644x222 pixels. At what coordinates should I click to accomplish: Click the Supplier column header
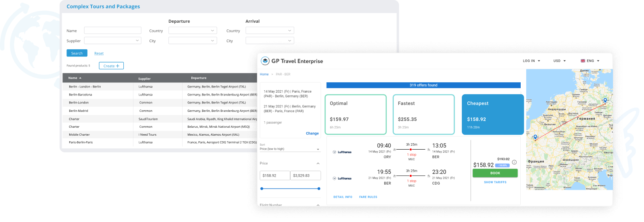[144, 79]
